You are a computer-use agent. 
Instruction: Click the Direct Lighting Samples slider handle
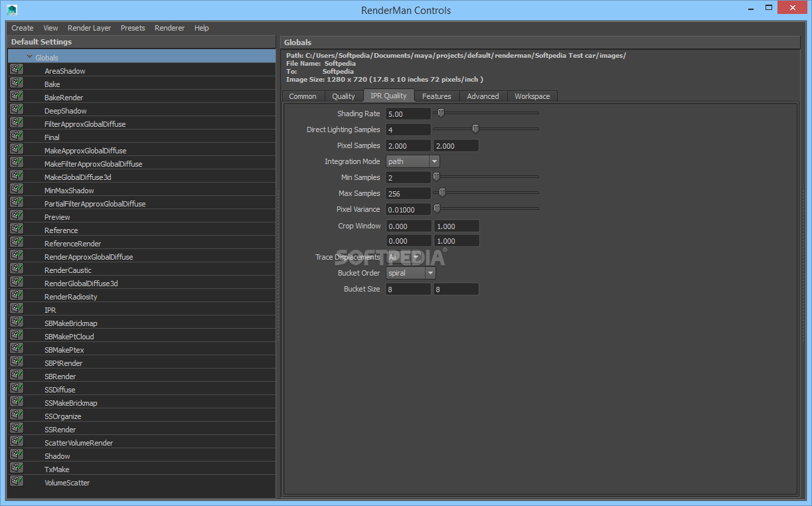tap(475, 129)
